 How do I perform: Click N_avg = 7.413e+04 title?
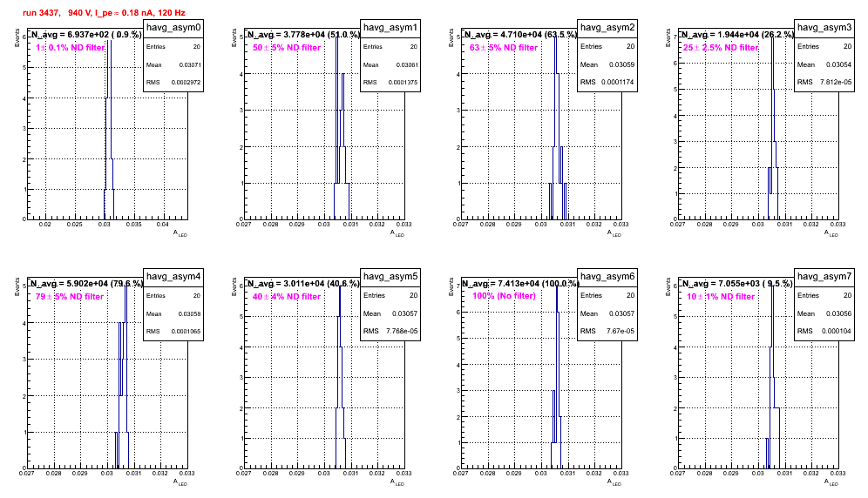click(x=520, y=283)
